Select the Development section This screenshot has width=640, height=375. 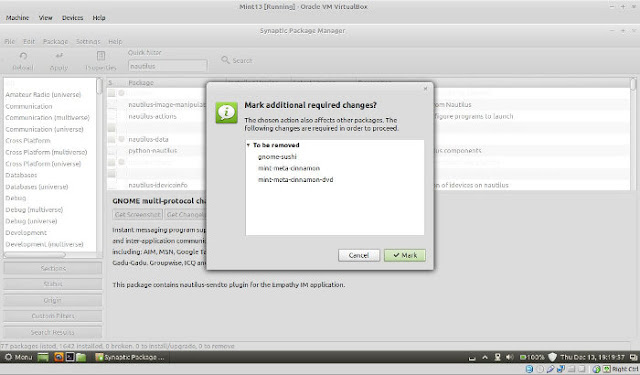click(26, 233)
